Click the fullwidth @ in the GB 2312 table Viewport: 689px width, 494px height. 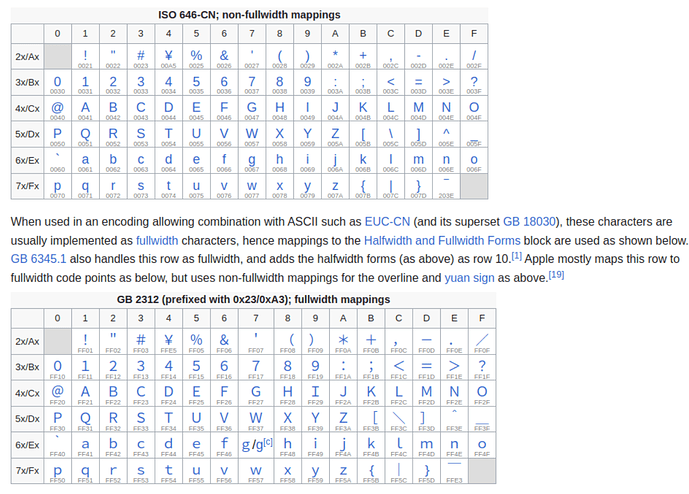pyautogui.click(x=57, y=390)
